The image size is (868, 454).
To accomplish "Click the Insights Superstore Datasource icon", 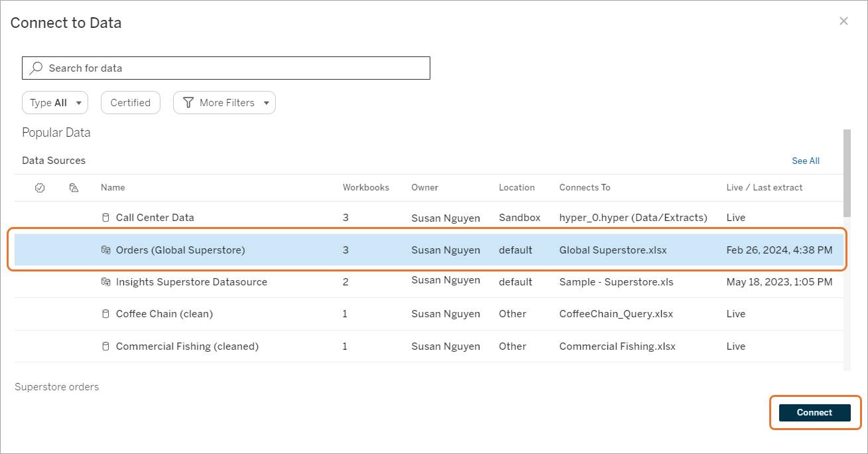I will [x=105, y=282].
